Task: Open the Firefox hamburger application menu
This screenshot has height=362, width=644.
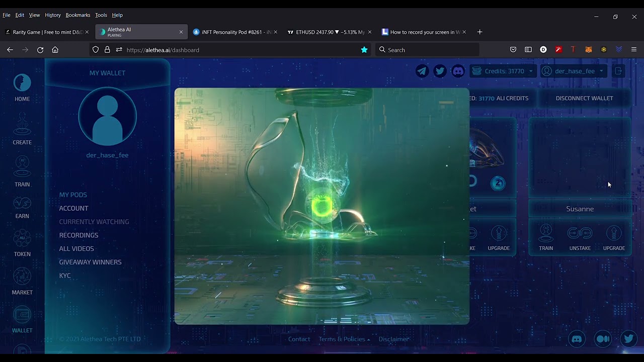Action: pos(634,50)
